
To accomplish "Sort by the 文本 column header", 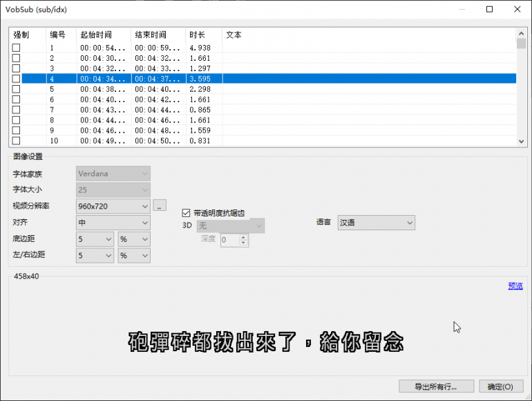I will 369,35.
